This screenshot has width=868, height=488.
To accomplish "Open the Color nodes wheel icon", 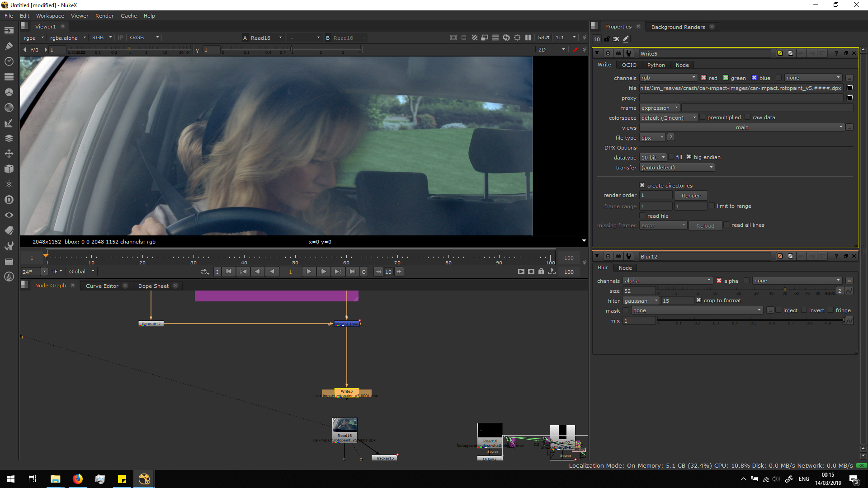I will click(x=9, y=92).
